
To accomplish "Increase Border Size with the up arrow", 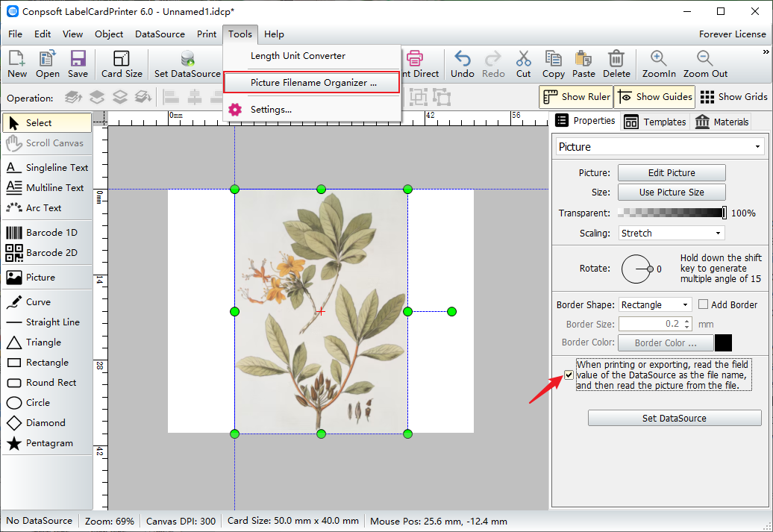I will pos(687,321).
